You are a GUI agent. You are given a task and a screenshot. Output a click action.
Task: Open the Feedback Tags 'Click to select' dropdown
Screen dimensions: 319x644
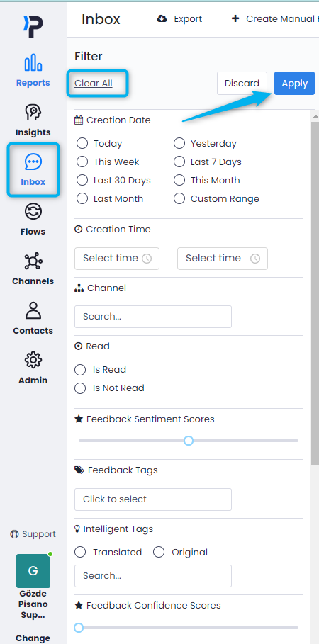(153, 499)
